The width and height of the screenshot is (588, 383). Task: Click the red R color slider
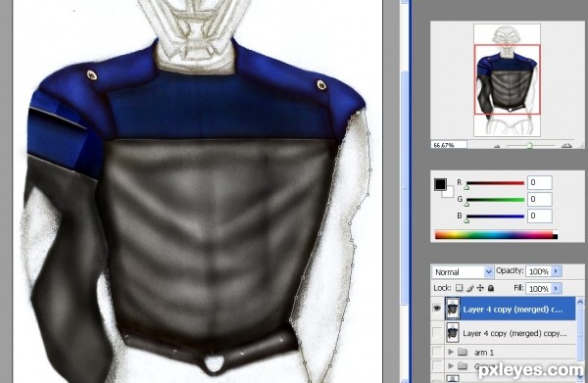tap(495, 183)
